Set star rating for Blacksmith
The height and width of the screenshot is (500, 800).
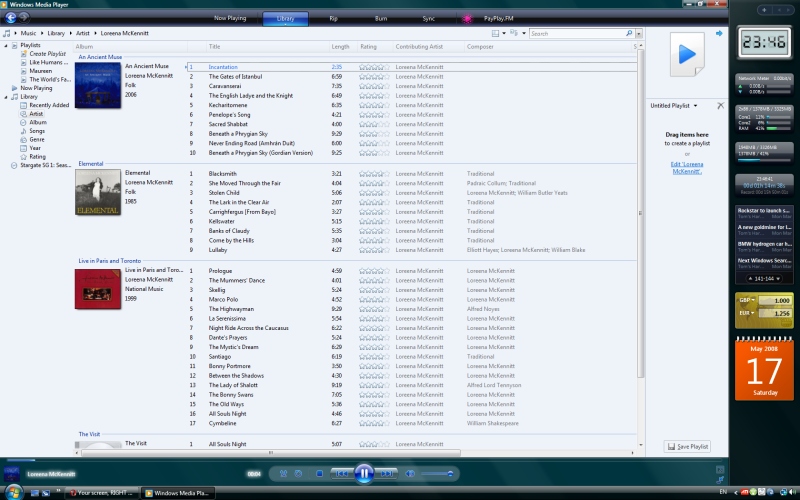tap(374, 173)
